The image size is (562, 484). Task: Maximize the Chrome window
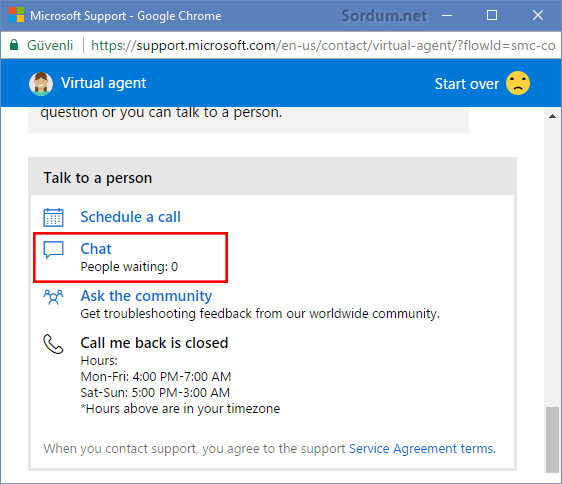pyautogui.click(x=492, y=15)
